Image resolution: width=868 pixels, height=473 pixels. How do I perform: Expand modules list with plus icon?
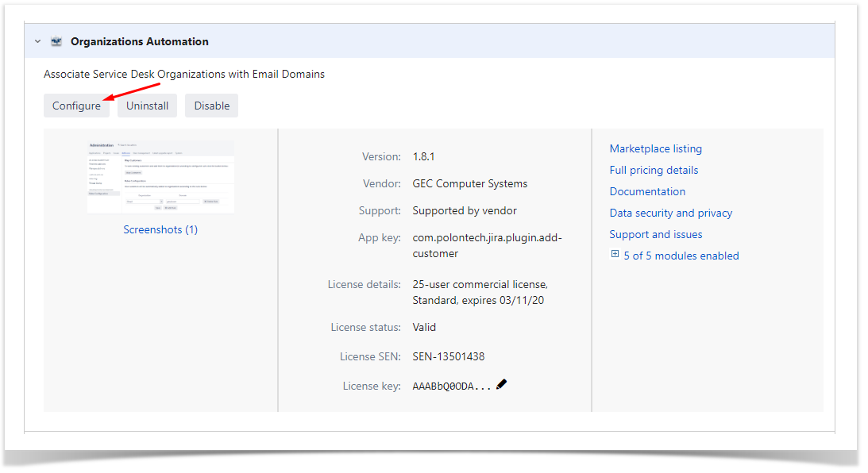(615, 255)
